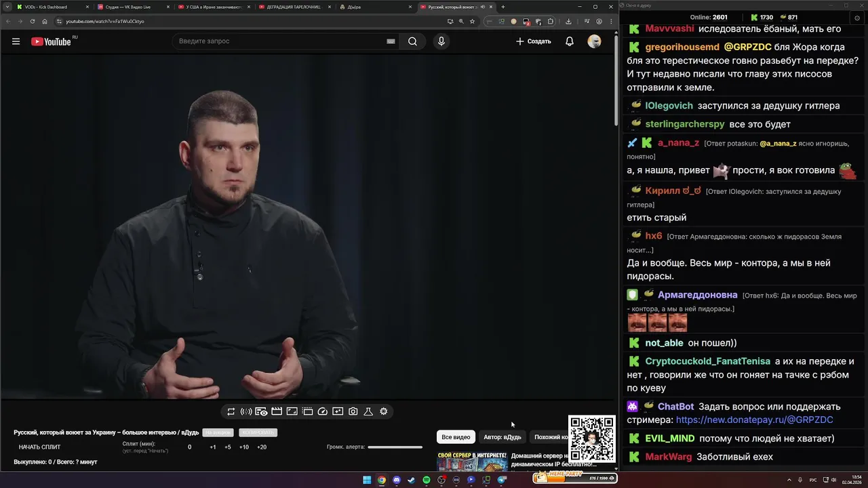Click the frame-with-plus icon in player toolbar
The image size is (868, 488).
coord(338,411)
